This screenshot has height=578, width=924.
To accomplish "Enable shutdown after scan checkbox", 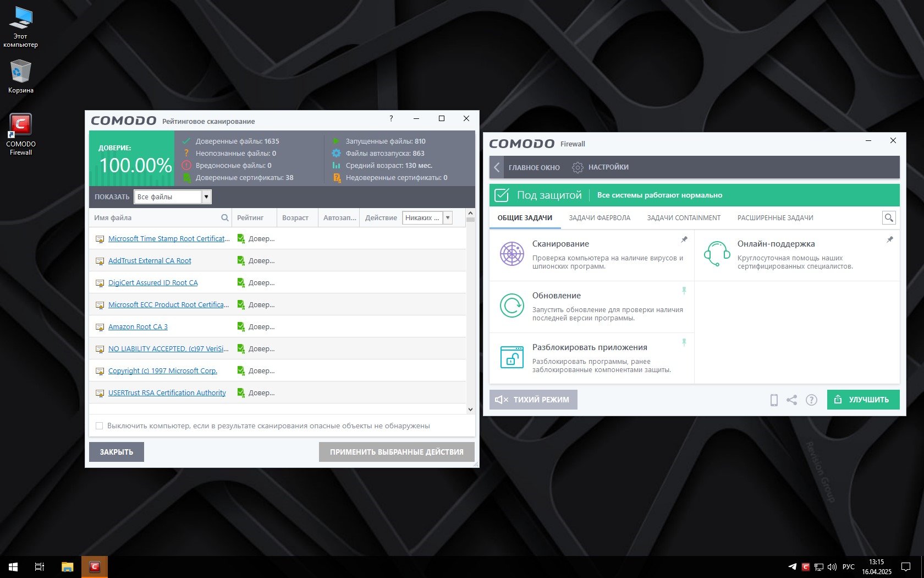I will click(x=100, y=426).
